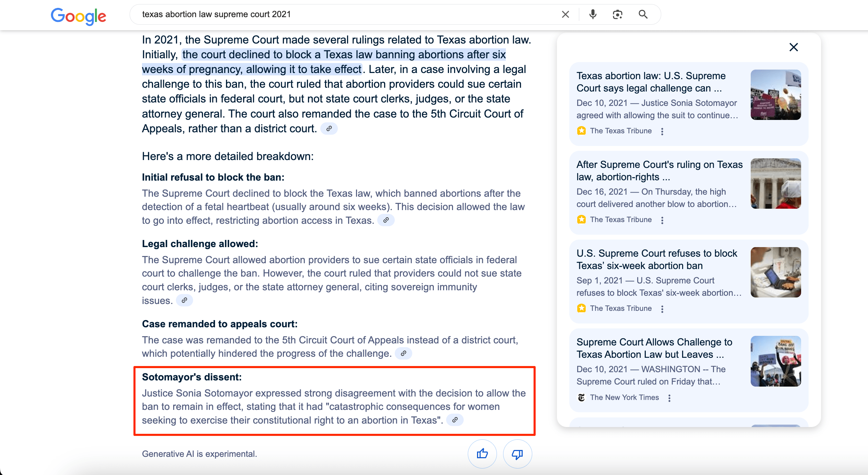Open source link for Case remanded section
This screenshot has width=868, height=475.
click(x=404, y=353)
